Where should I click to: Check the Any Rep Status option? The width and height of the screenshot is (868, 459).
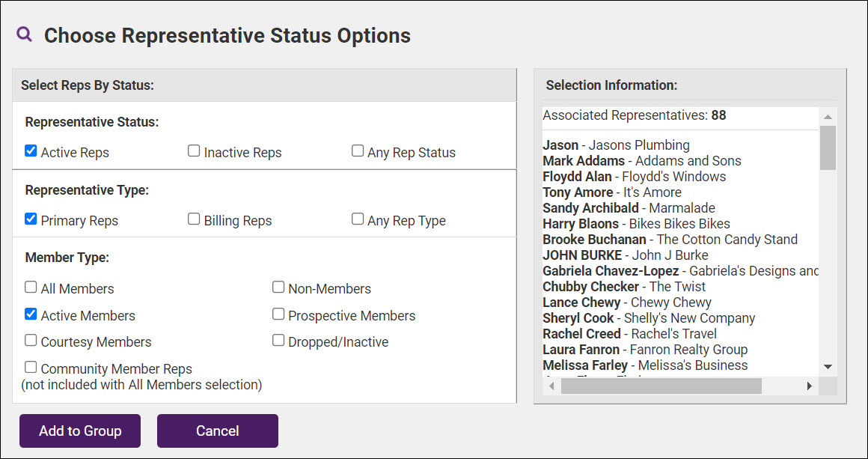click(x=358, y=151)
